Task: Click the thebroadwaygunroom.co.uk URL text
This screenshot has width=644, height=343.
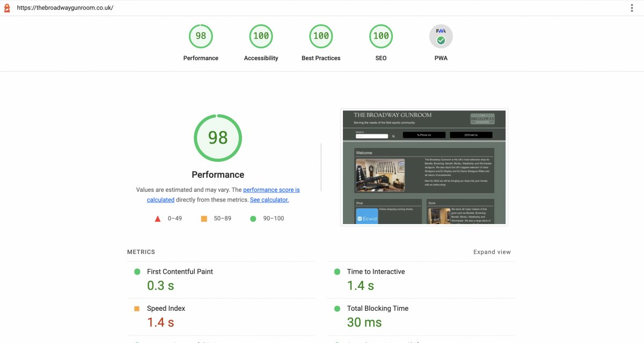Action: [65, 8]
